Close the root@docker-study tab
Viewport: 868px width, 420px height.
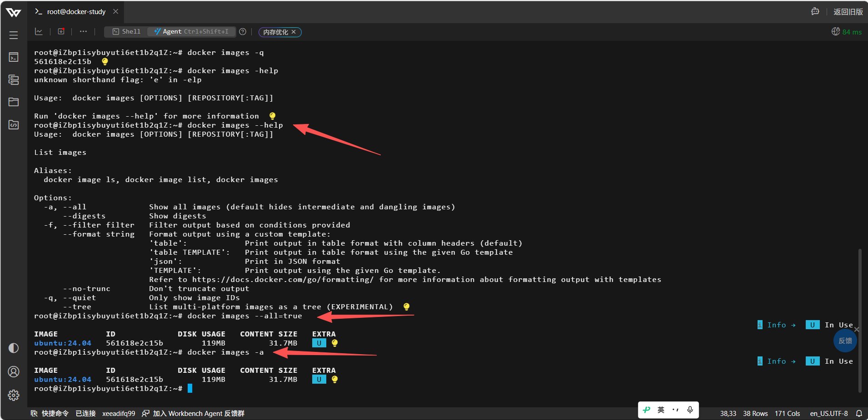point(116,11)
